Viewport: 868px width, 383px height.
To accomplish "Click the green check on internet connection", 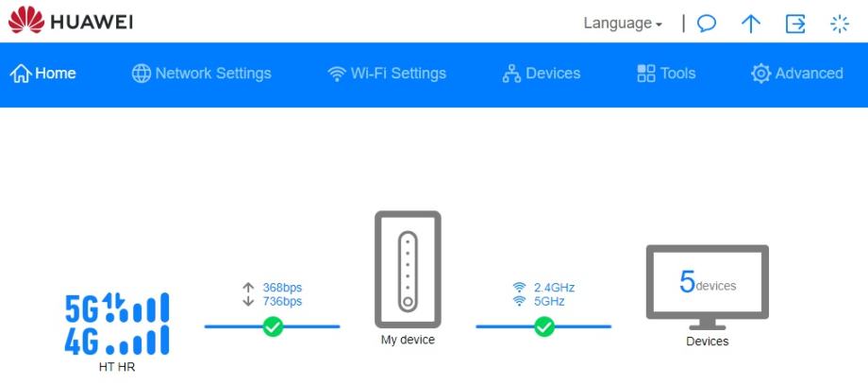I will 273,326.
